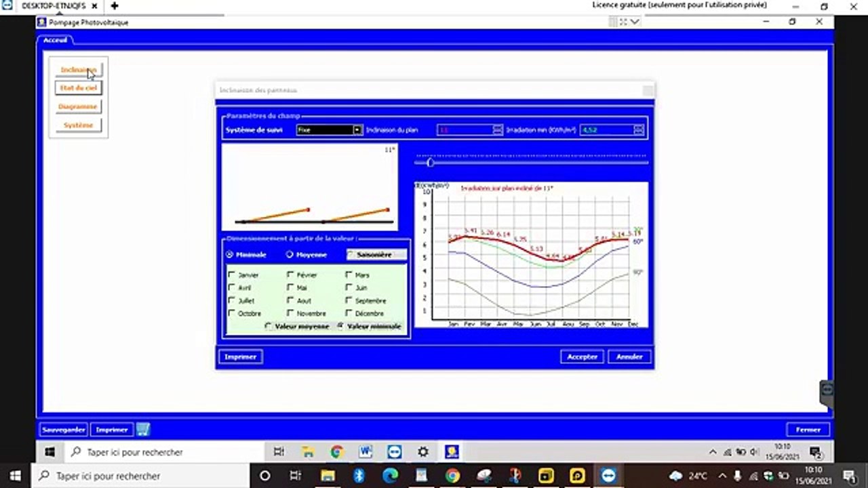Open the Inclinaison menu item
Screen dimensions: 868x488
click(x=79, y=70)
